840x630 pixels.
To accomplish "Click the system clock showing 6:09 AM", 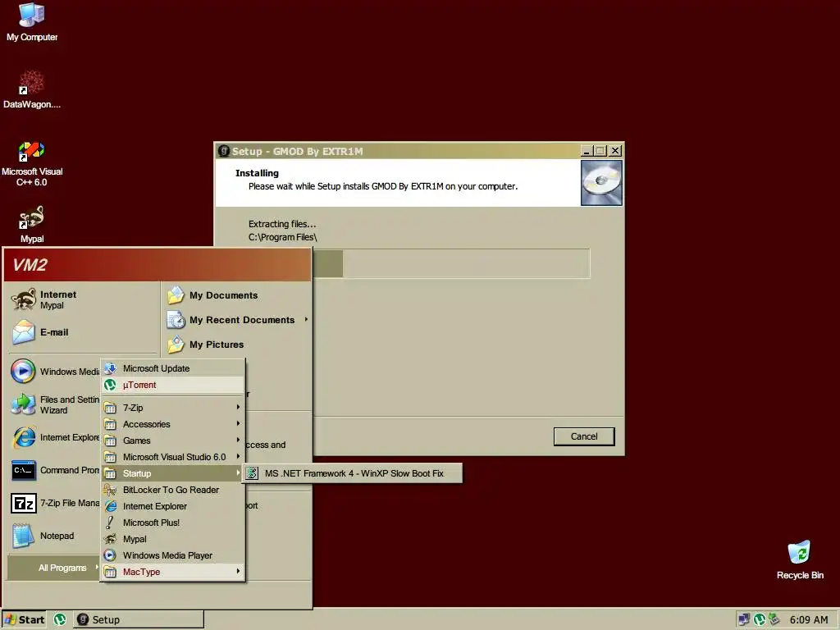I will point(809,620).
